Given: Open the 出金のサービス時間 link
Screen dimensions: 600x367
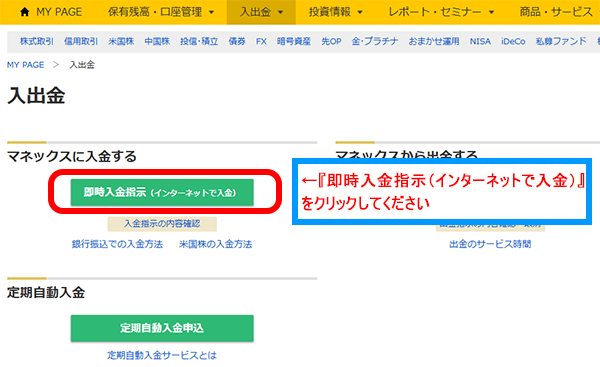Looking at the screenshot, I should pos(490,244).
